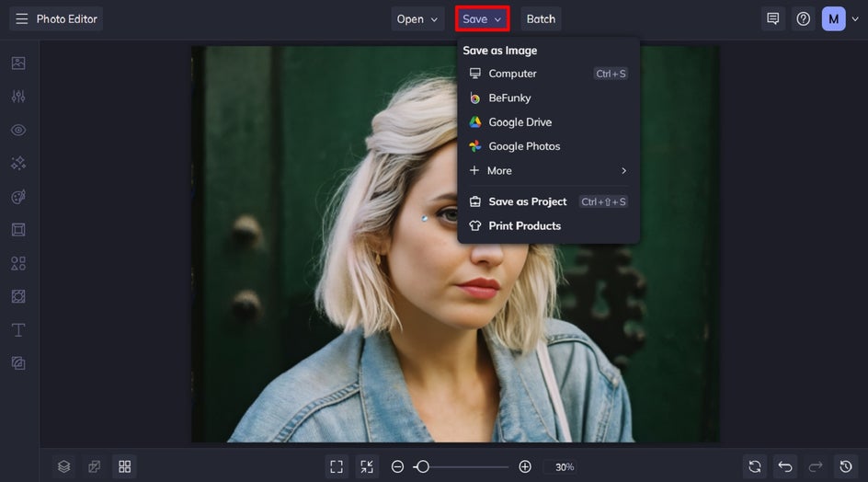Open the Frames sidebar icon
Screen dimensions: 868x482
pos(18,230)
